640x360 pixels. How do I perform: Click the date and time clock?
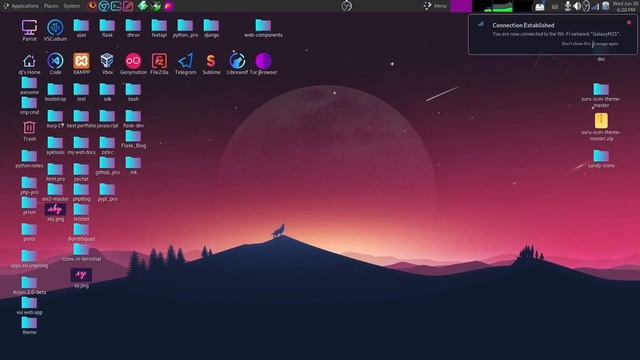[x=624, y=6]
